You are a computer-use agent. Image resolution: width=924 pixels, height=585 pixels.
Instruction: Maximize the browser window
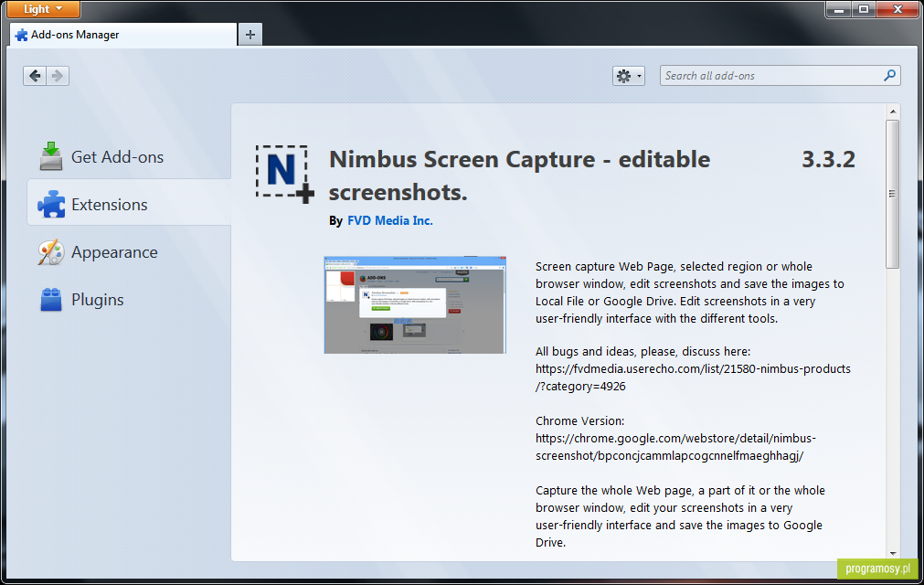(x=864, y=9)
